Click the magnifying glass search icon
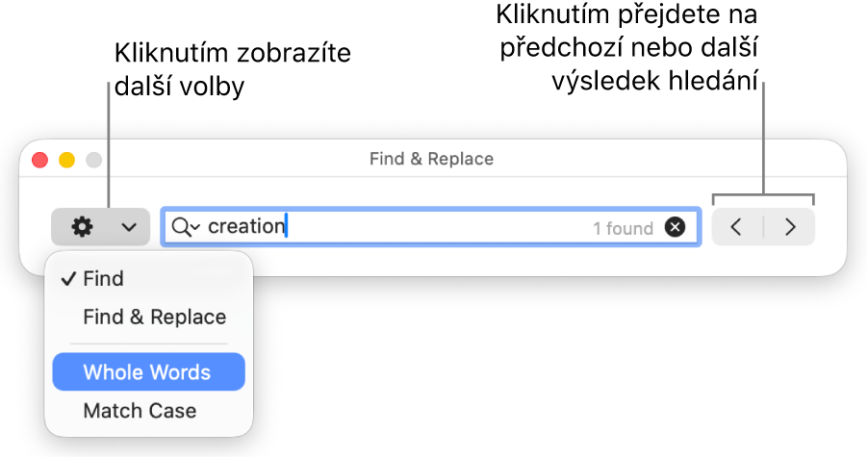This screenshot has height=457, width=868. [x=180, y=227]
